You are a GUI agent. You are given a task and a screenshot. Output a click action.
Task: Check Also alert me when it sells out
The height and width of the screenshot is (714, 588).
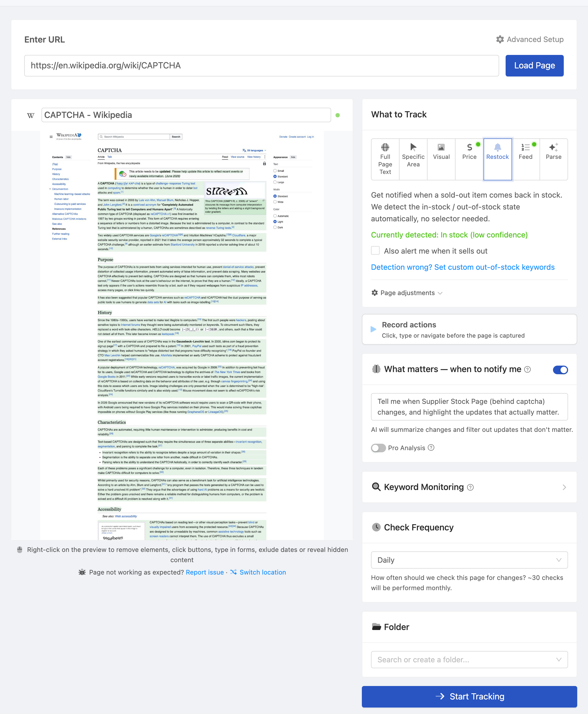click(x=375, y=251)
